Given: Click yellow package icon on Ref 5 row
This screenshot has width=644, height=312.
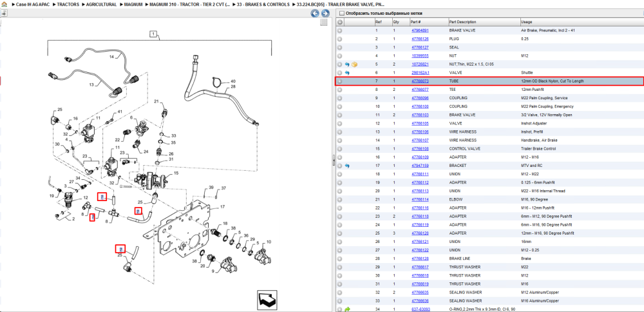Looking at the screenshot, I should 354,64.
